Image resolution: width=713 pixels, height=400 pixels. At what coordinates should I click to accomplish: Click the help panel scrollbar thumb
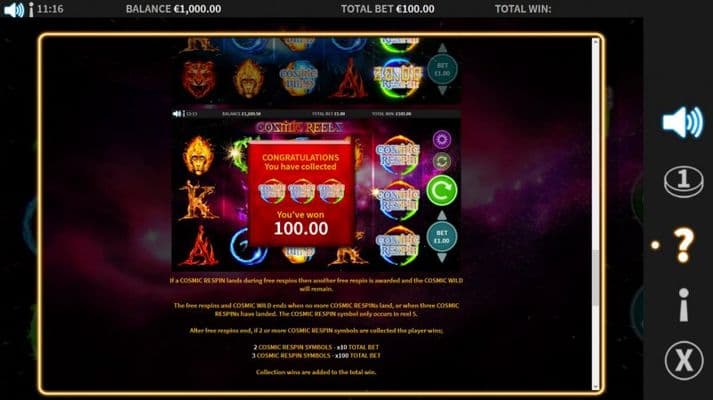click(x=596, y=277)
